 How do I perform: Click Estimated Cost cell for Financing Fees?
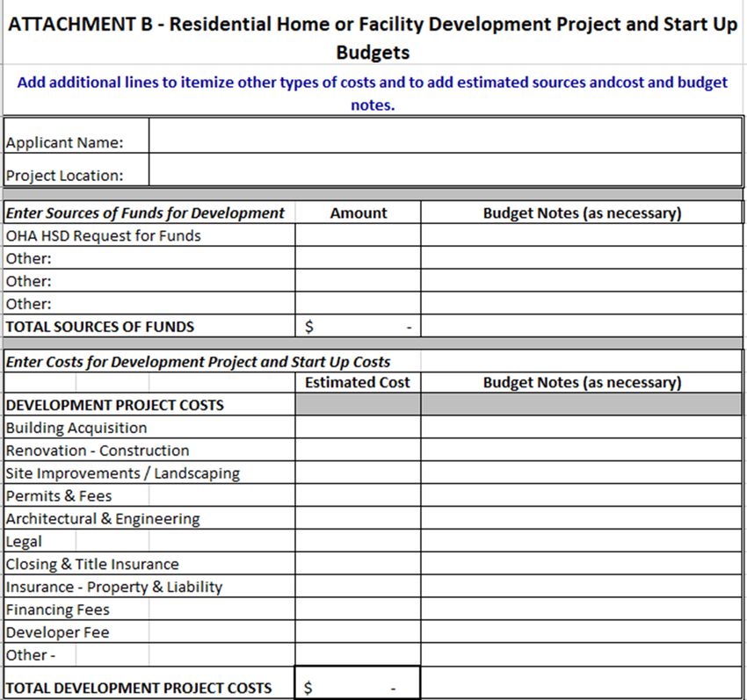(358, 609)
